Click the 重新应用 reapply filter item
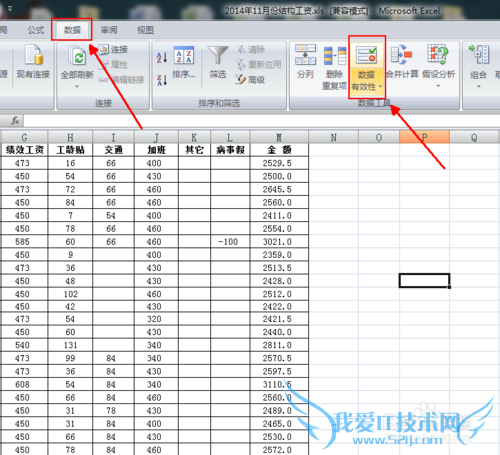Image resolution: width=500 pixels, height=455 pixels. coord(259,64)
